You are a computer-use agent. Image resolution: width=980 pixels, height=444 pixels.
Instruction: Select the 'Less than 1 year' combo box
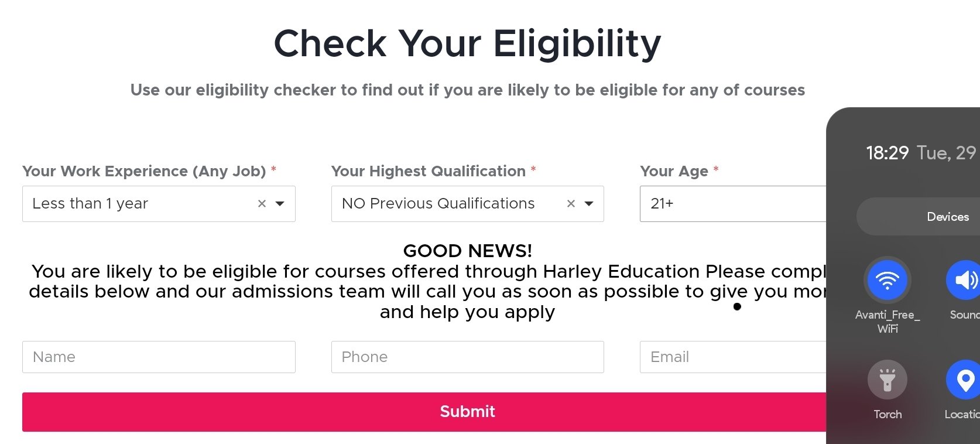coord(159,204)
